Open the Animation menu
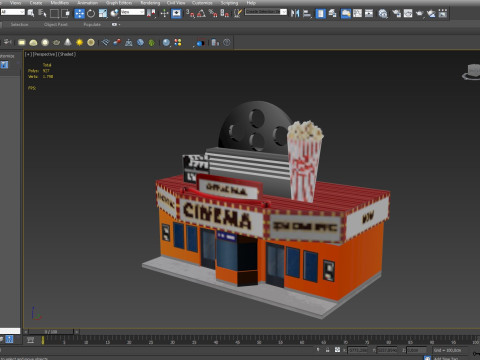Viewport: 480px width, 360px height. pyautogui.click(x=88, y=3)
